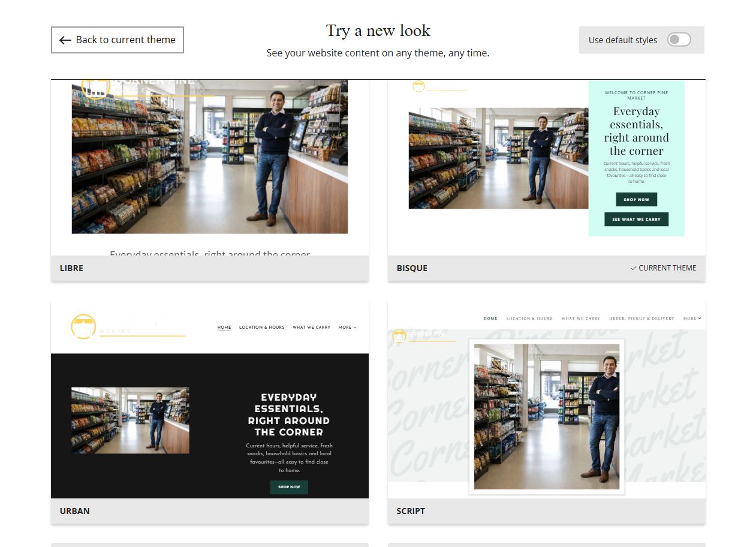This screenshot has height=547, width=756.
Task: Click 'Welcome to Corner Pine Market' in Bisque preview
Action: click(636, 95)
